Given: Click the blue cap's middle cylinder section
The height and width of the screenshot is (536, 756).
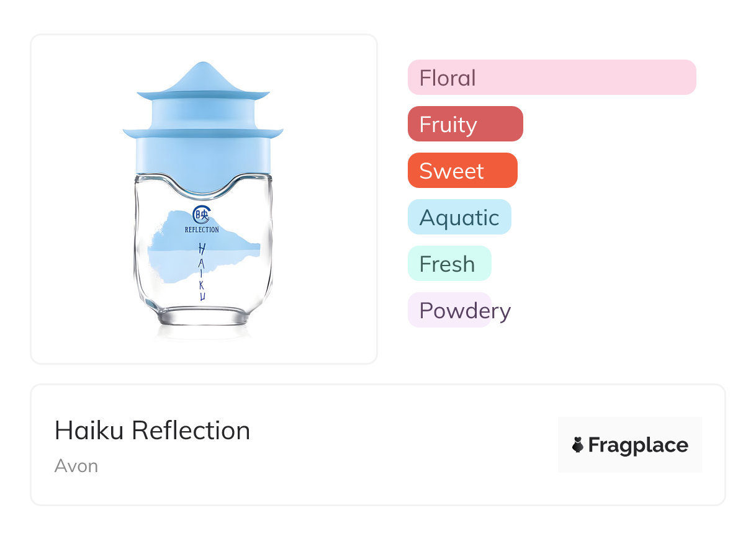Looking at the screenshot, I should pyautogui.click(x=203, y=112).
